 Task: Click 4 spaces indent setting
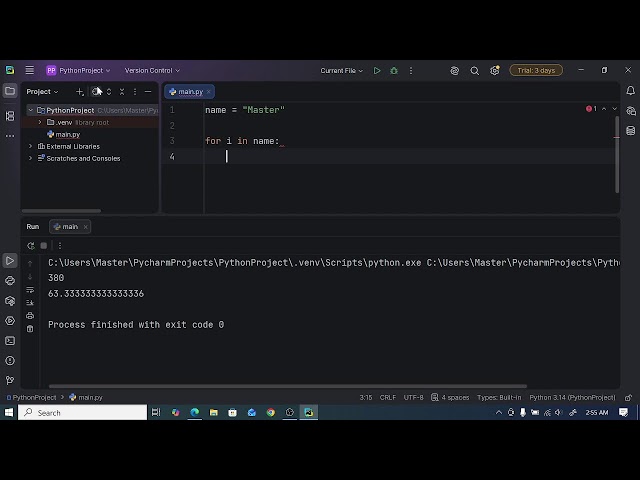[x=450, y=397]
